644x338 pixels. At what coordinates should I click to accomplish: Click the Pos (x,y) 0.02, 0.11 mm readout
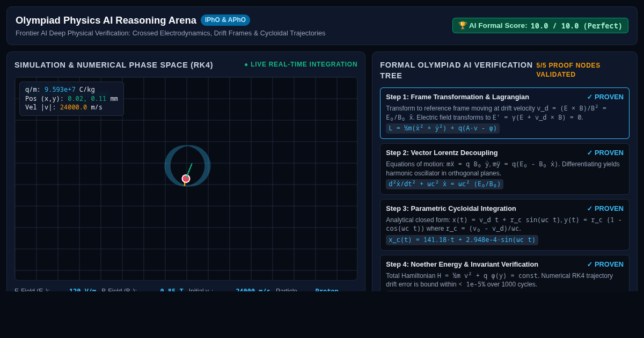71,99
